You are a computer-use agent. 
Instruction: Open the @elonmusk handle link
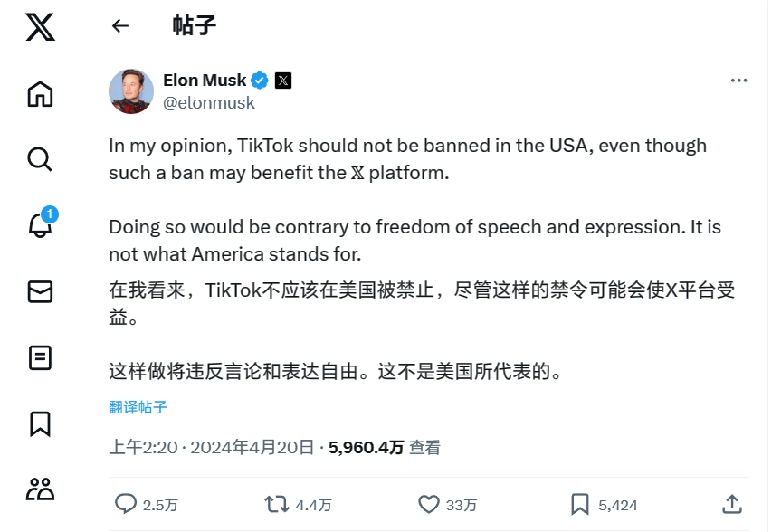[209, 103]
